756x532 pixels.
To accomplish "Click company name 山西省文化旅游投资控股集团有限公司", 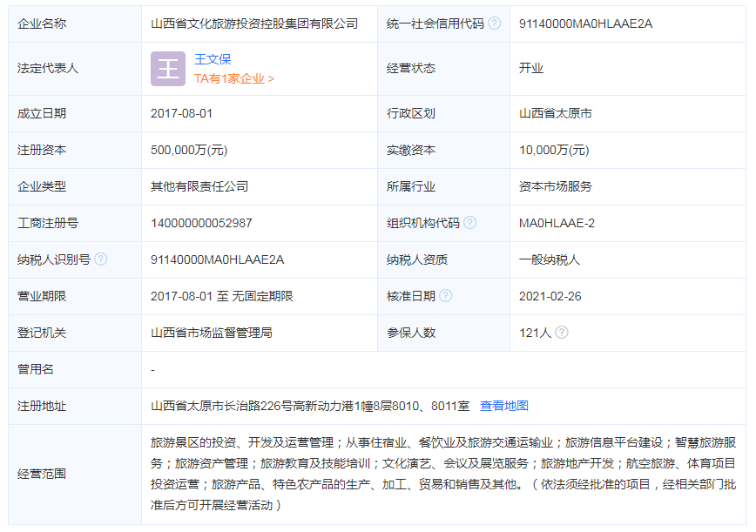I will (254, 24).
